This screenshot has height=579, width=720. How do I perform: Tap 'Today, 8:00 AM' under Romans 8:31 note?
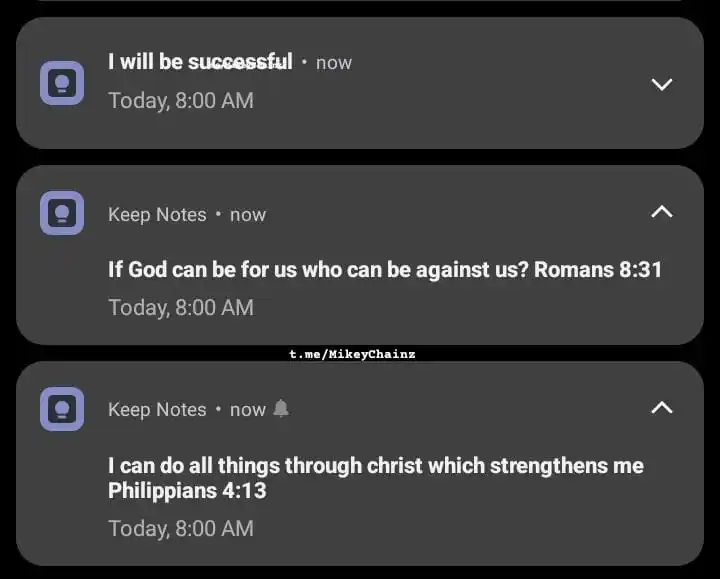[181, 308]
